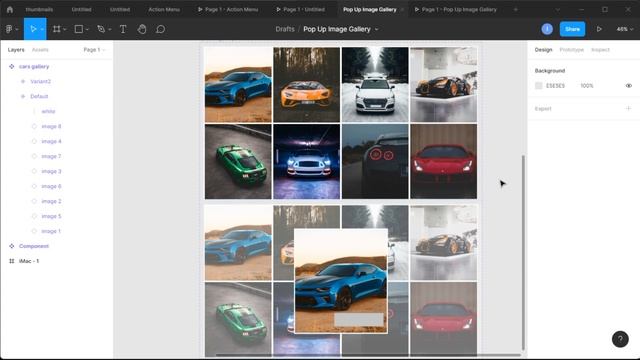
Task: Select the image 7 layer
Action: pos(51,156)
